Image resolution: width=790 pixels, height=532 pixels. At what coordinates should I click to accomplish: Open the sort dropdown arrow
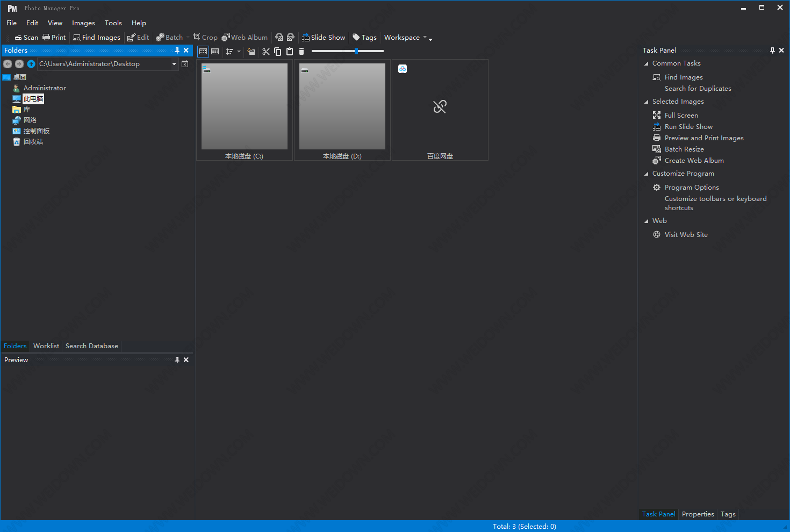[239, 52]
